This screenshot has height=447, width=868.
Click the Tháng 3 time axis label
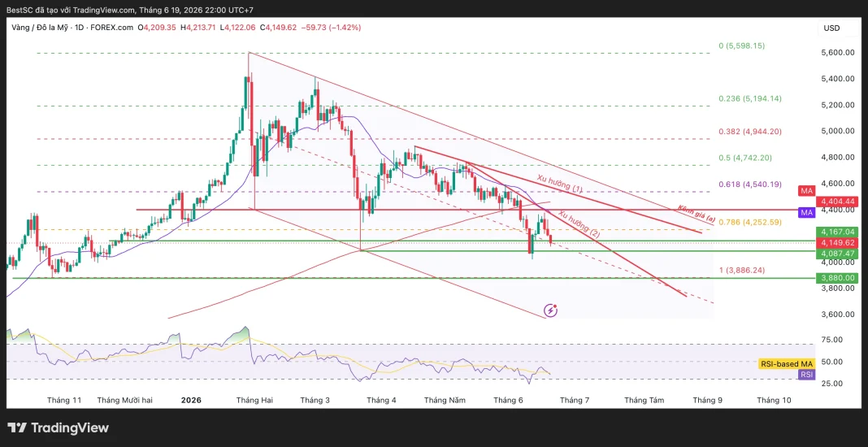click(315, 400)
